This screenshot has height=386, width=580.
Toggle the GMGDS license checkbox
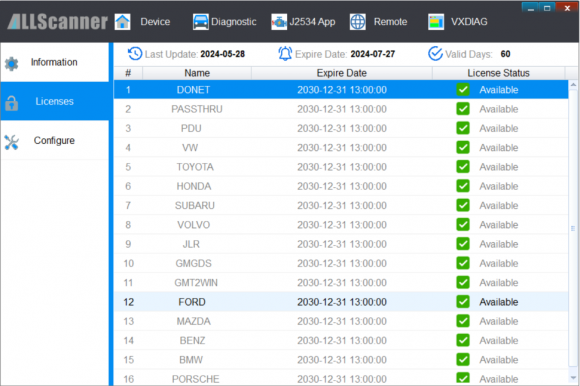click(463, 263)
